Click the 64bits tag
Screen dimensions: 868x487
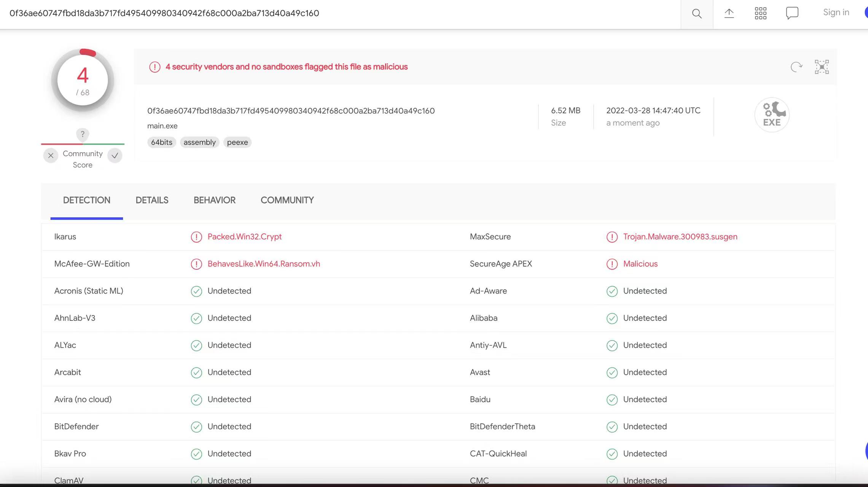(x=161, y=142)
